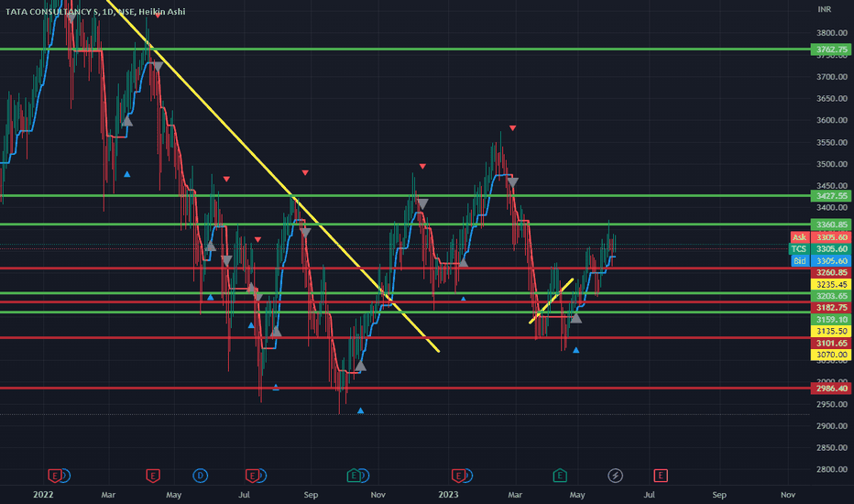Open the red earnings marker between Mar and May 2022

coord(152,476)
